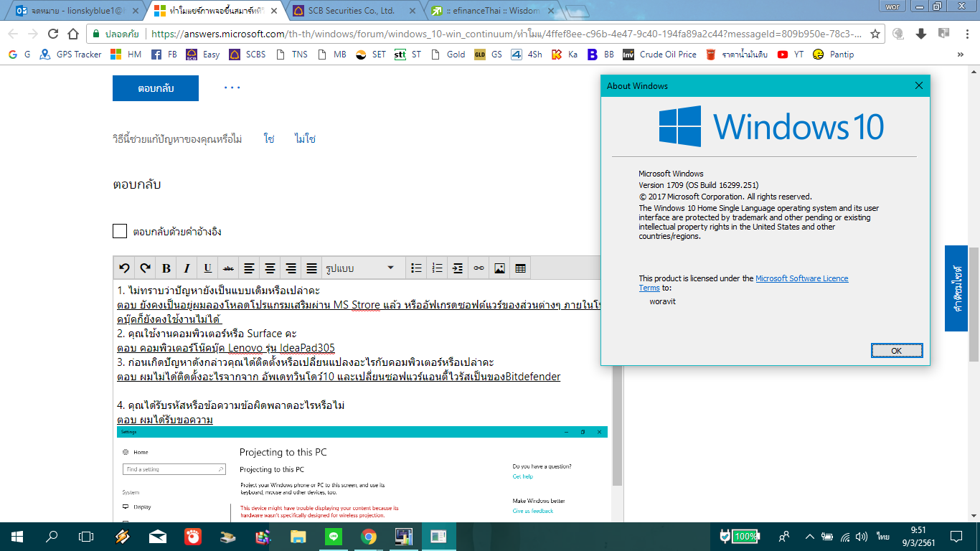Bookmark this page with the star icon

[875, 34]
